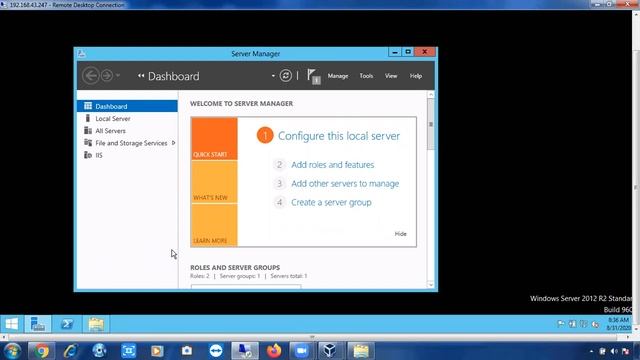Open the Tools menu

(x=366, y=76)
